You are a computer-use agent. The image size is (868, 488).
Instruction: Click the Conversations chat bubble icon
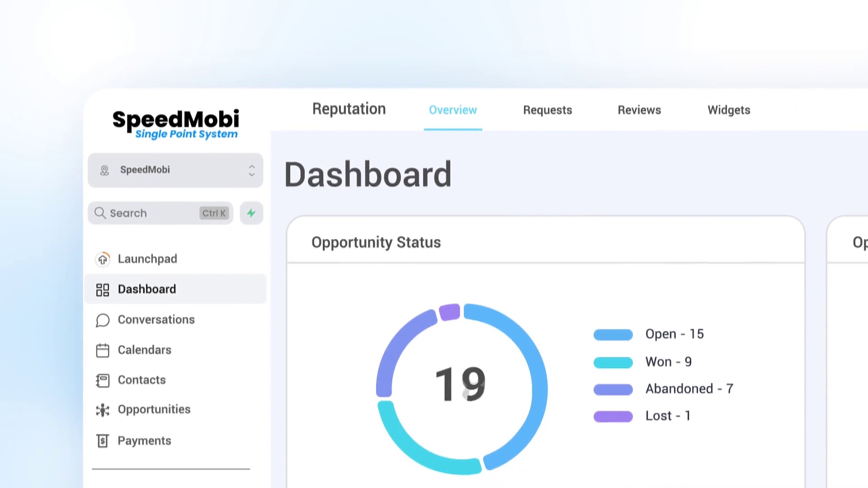click(x=103, y=320)
